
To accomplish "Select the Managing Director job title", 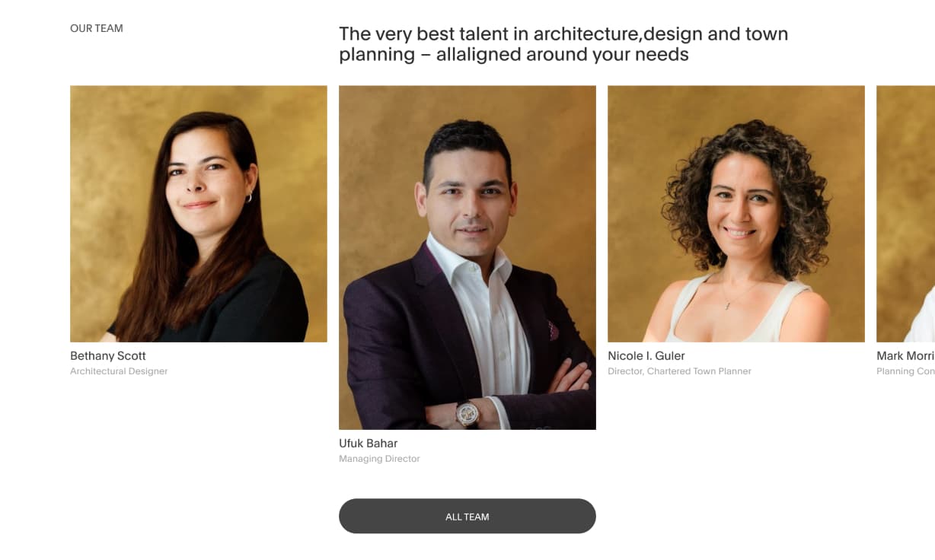I will click(379, 459).
